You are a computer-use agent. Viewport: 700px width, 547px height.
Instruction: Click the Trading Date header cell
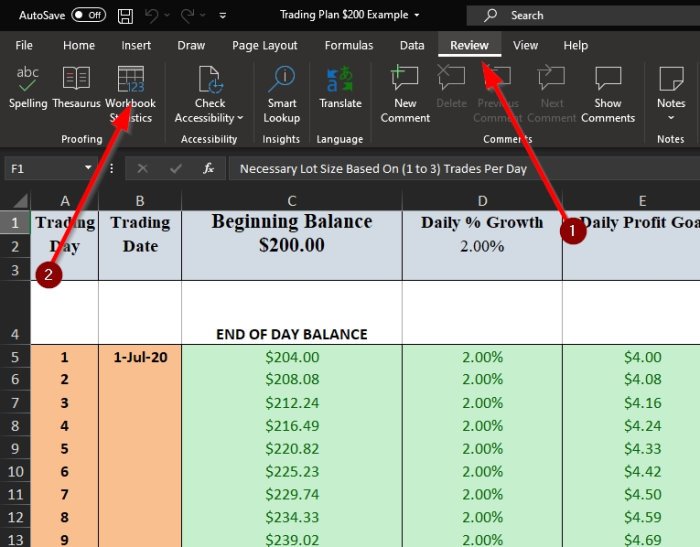pyautogui.click(x=140, y=245)
